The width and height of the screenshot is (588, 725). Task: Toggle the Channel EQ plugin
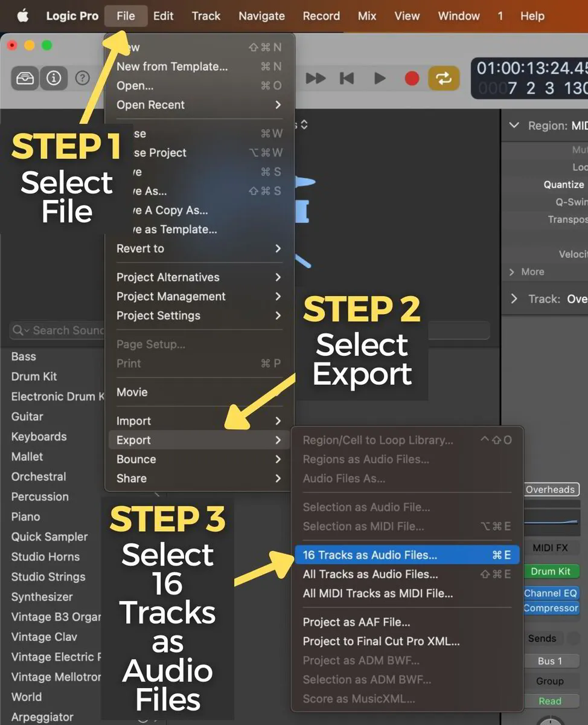point(551,593)
